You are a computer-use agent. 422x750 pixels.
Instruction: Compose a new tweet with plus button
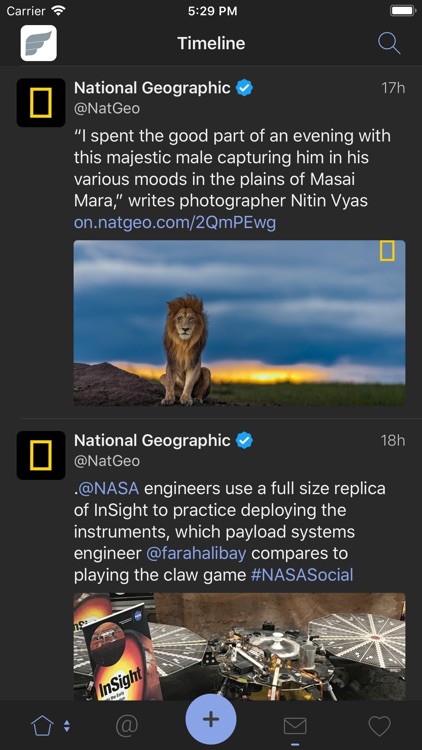pyautogui.click(x=211, y=719)
